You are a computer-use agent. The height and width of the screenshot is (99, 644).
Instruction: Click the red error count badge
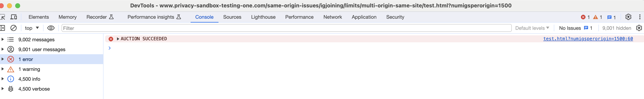pos(585,17)
